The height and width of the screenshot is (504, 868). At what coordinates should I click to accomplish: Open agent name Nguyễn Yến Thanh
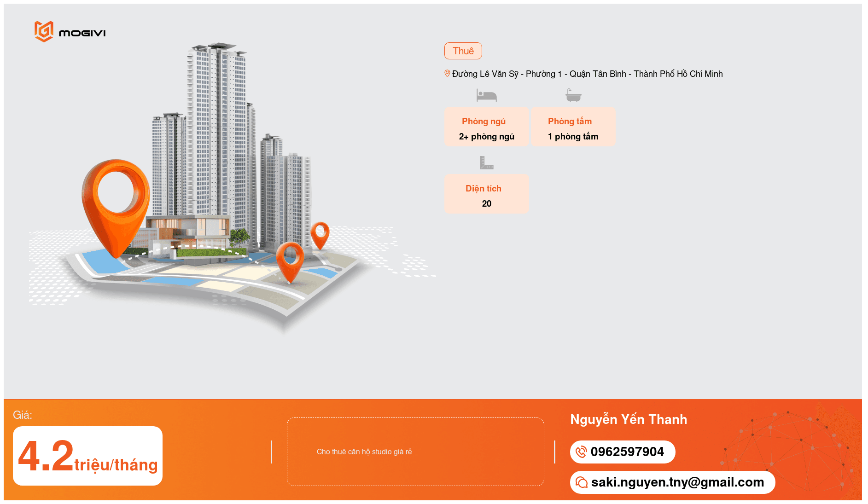click(628, 419)
